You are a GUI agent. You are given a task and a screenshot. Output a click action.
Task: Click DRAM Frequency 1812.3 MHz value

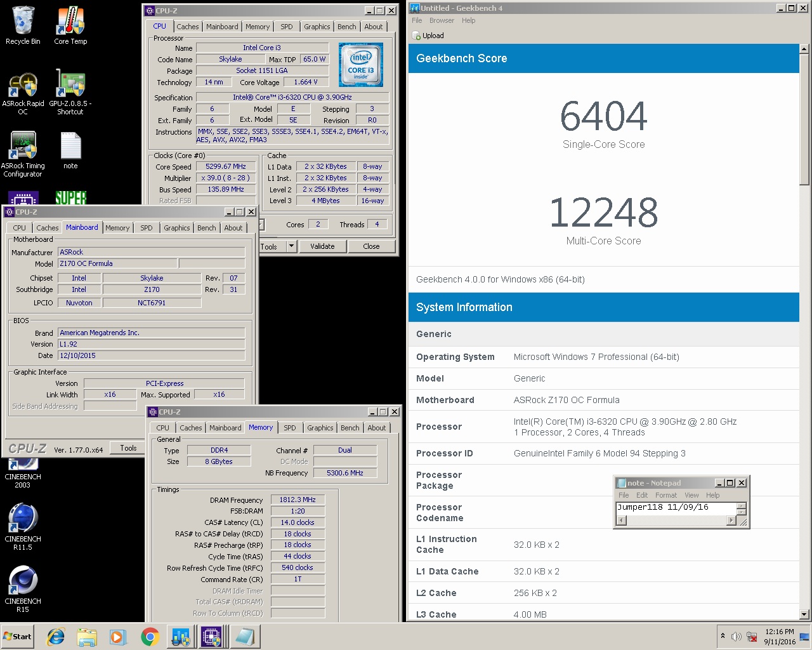[298, 500]
